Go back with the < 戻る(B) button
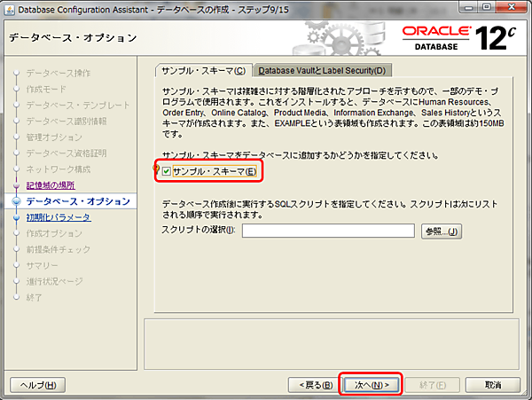The image size is (532, 400). pyautogui.click(x=316, y=385)
